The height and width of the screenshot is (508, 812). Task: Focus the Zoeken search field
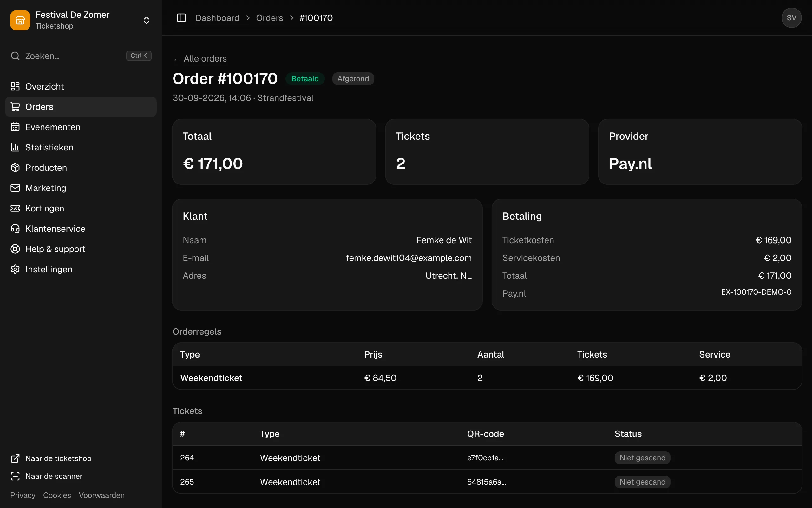[x=81, y=56]
